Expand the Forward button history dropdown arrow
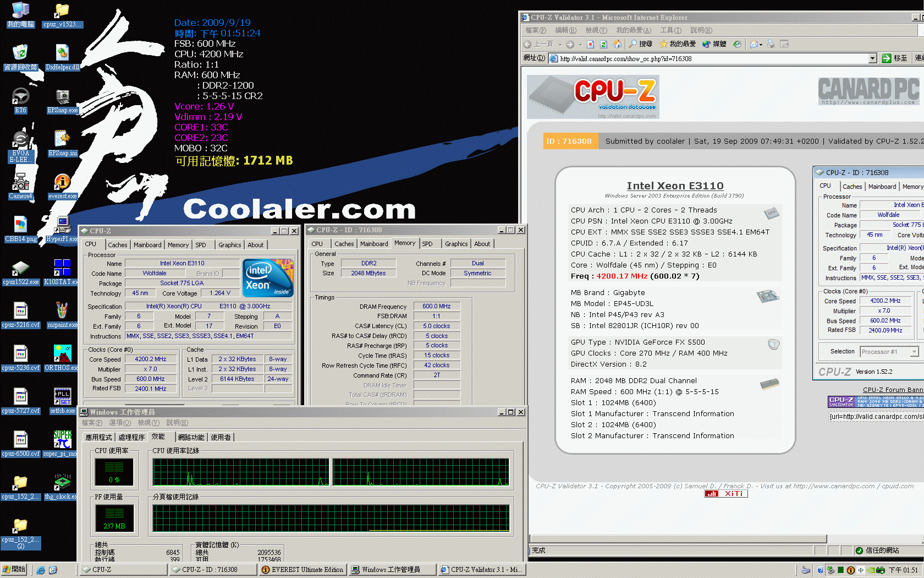924x578 pixels. 580,45
